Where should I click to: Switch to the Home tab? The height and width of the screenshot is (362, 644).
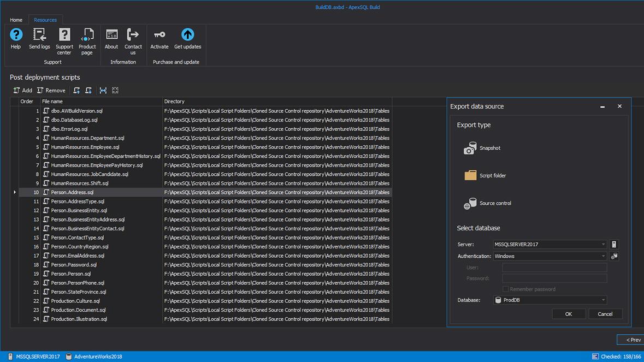[16, 20]
